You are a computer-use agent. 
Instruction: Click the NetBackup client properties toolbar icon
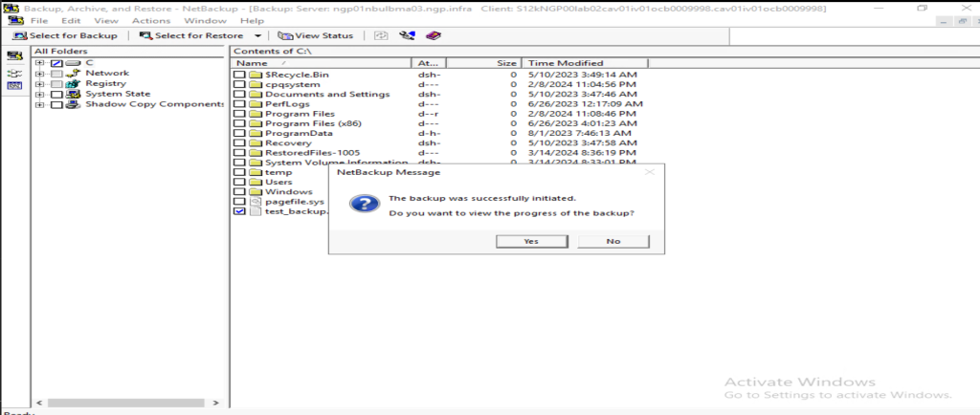tap(407, 35)
